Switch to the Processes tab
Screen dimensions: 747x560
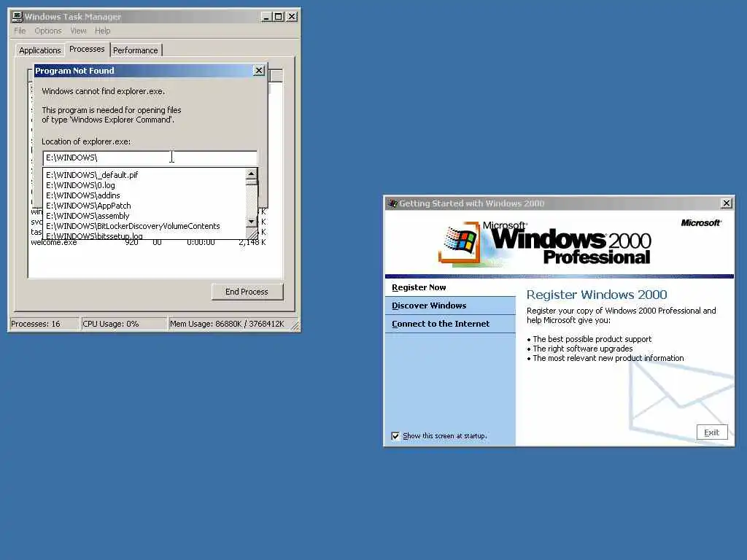[x=87, y=49]
